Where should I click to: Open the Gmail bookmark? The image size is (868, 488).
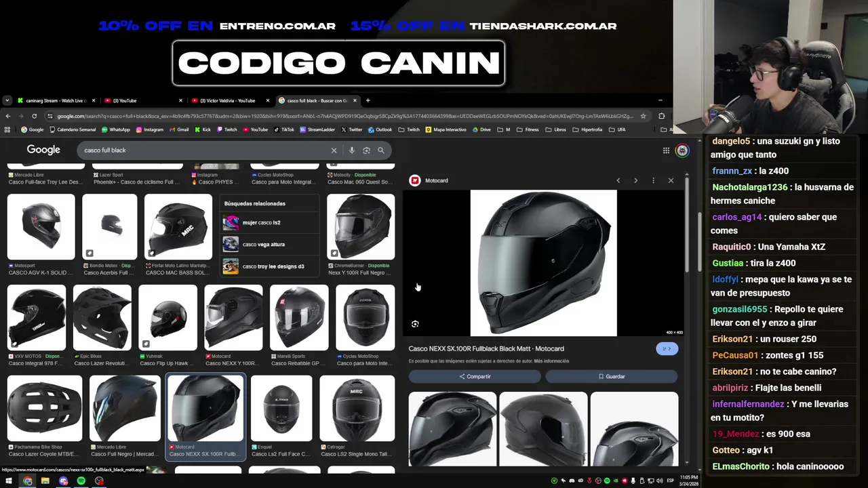[178, 129]
